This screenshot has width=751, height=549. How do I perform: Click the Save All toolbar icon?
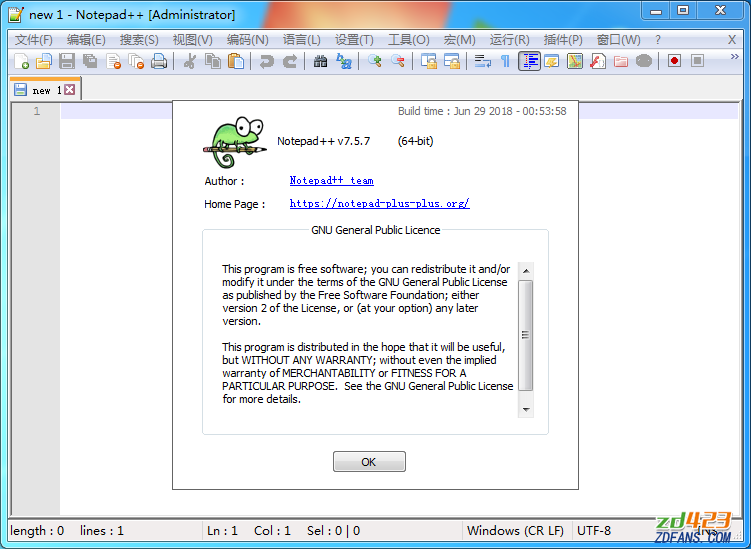click(90, 61)
